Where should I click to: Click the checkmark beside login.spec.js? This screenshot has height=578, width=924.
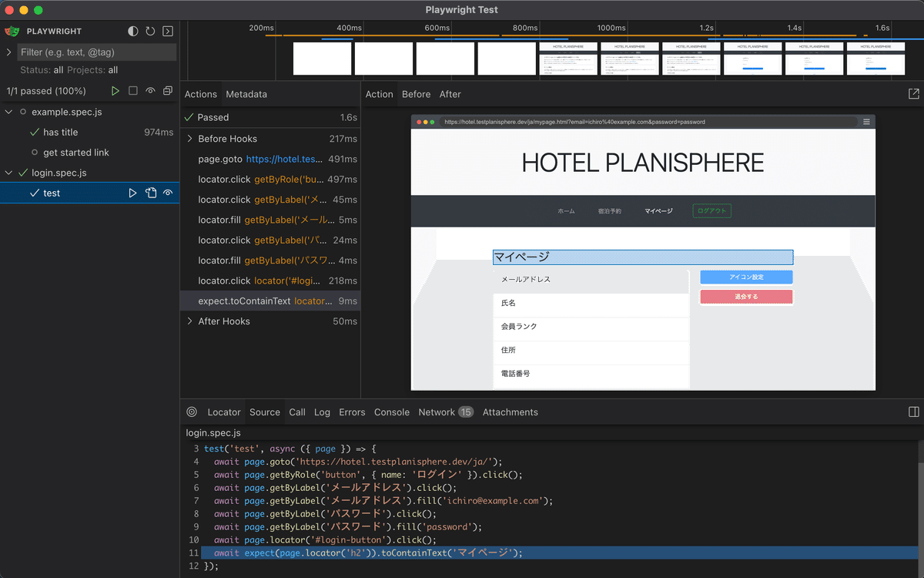(x=23, y=173)
